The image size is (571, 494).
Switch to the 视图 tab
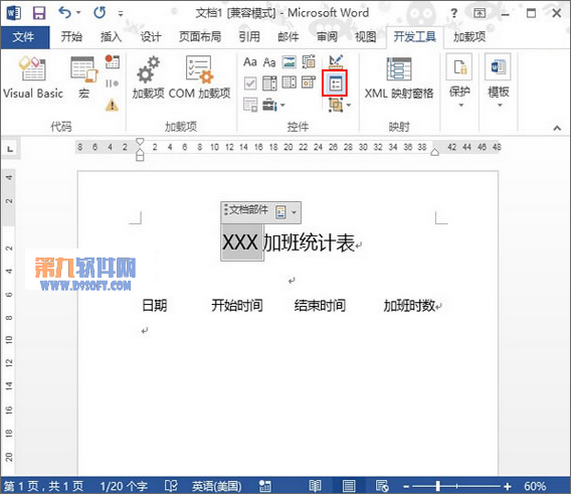[x=365, y=37]
